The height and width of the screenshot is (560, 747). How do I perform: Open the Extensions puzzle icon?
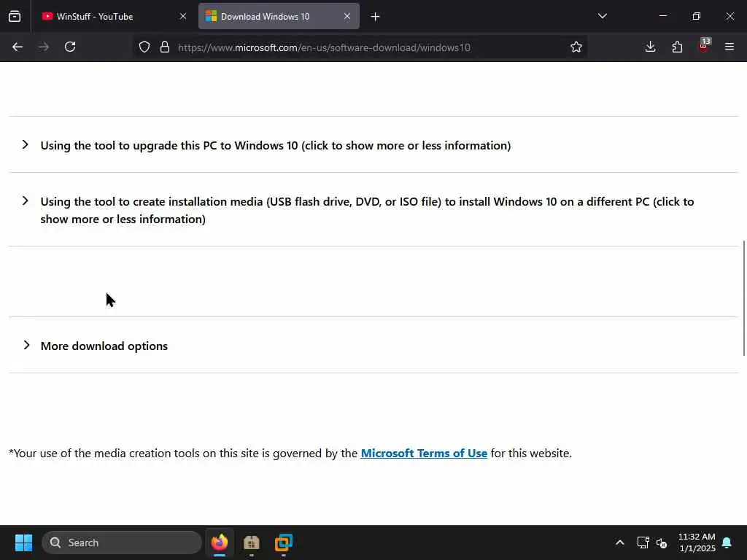point(677,47)
